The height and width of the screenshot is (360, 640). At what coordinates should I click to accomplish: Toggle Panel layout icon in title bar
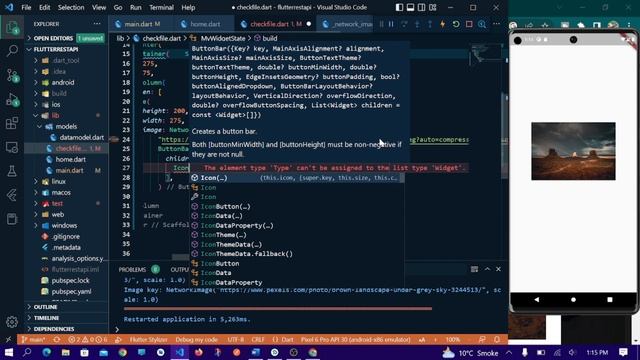point(410,7)
